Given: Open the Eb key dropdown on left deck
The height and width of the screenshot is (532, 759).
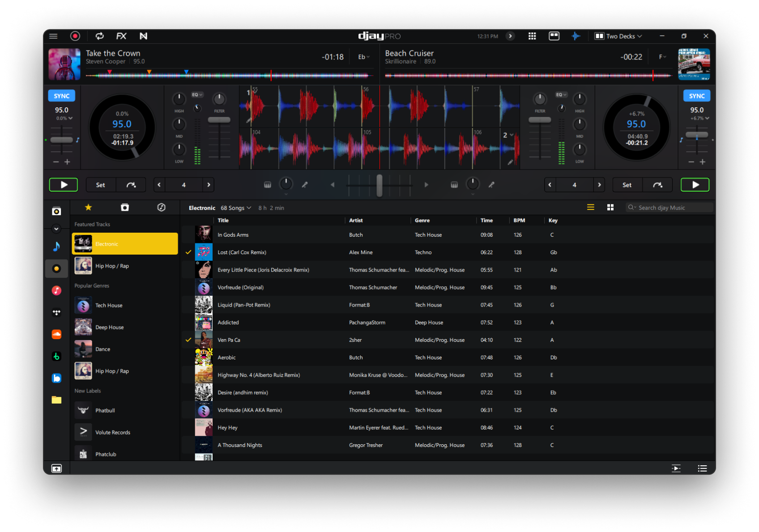Looking at the screenshot, I should tap(363, 57).
